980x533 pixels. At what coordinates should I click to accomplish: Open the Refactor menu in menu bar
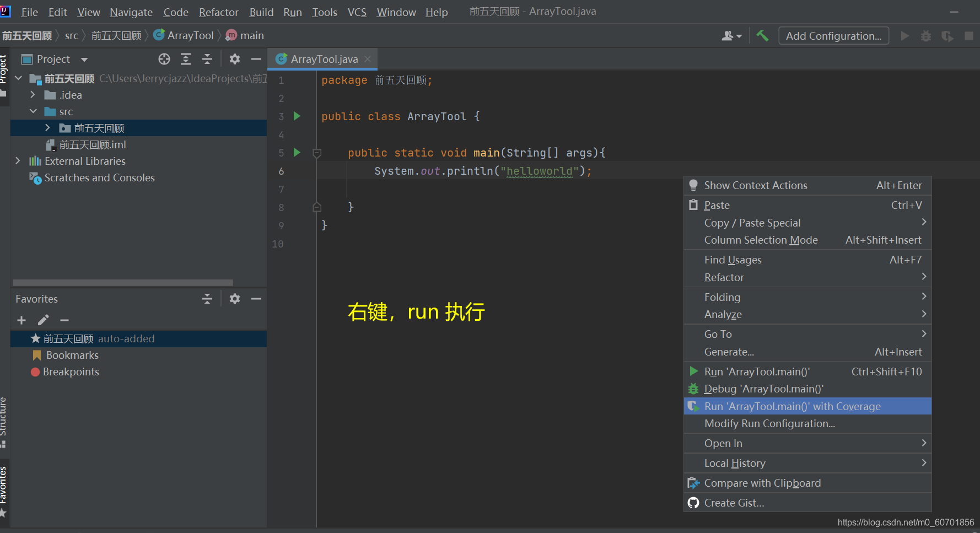[218, 12]
